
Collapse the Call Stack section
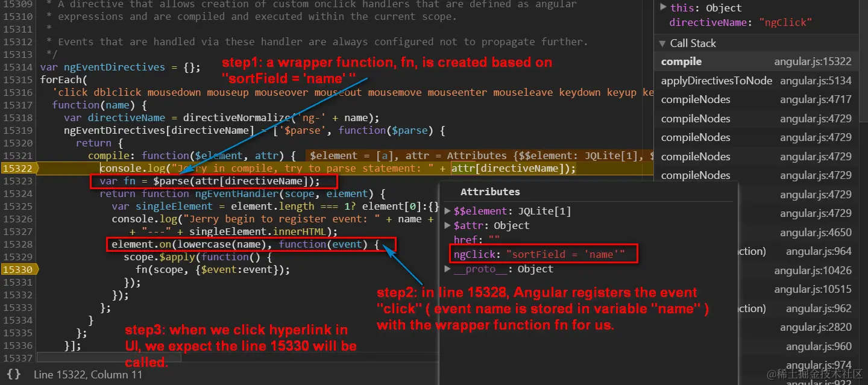coord(663,43)
